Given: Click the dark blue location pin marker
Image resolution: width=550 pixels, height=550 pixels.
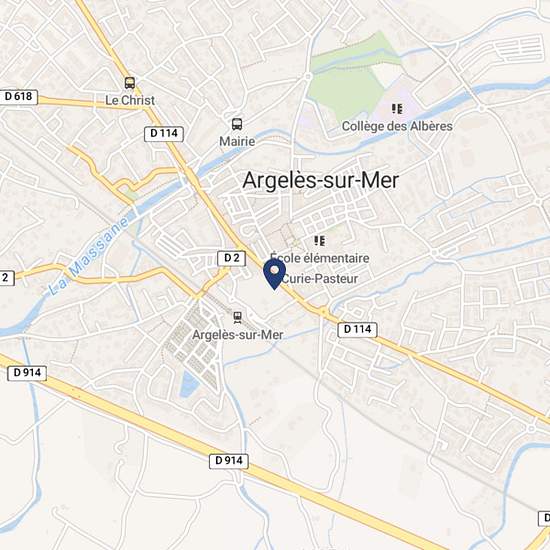Looking at the screenshot, I should tap(274, 275).
